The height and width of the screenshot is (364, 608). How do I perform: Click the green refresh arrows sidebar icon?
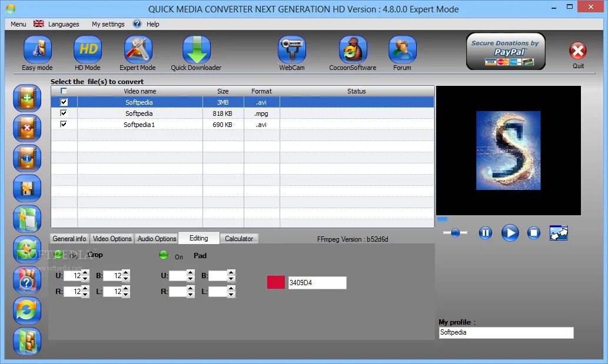(x=27, y=310)
